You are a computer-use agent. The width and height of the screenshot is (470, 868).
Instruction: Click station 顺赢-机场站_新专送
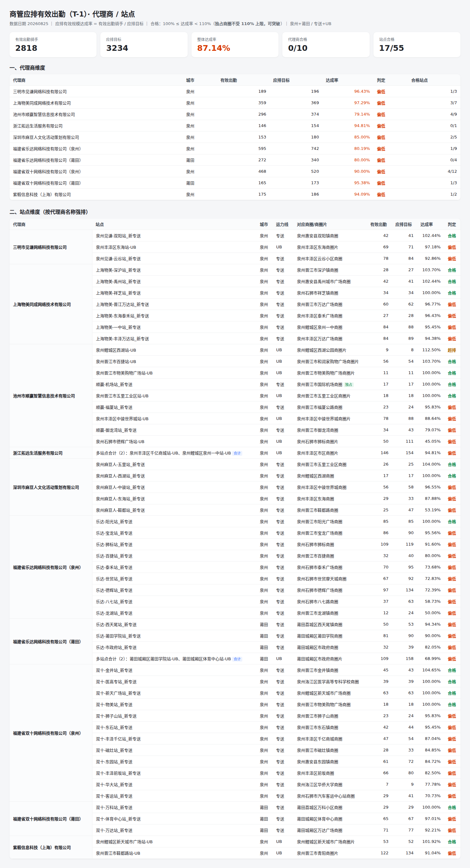click(114, 385)
